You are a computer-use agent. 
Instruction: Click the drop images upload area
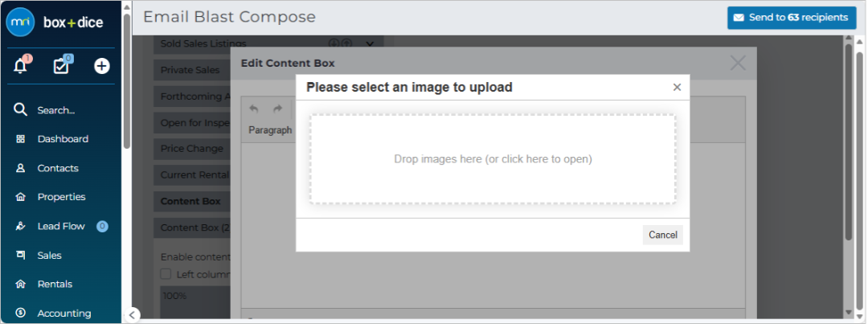[x=493, y=159]
